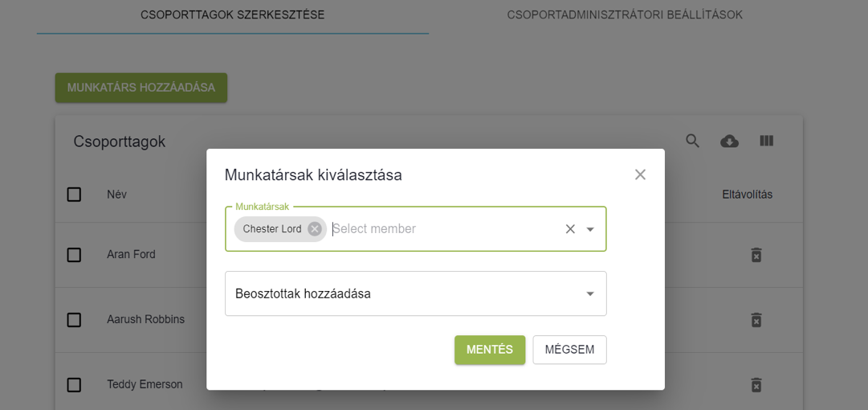Viewport: 868px width, 410px height.
Task: Click the Mégsem button
Action: (x=569, y=350)
